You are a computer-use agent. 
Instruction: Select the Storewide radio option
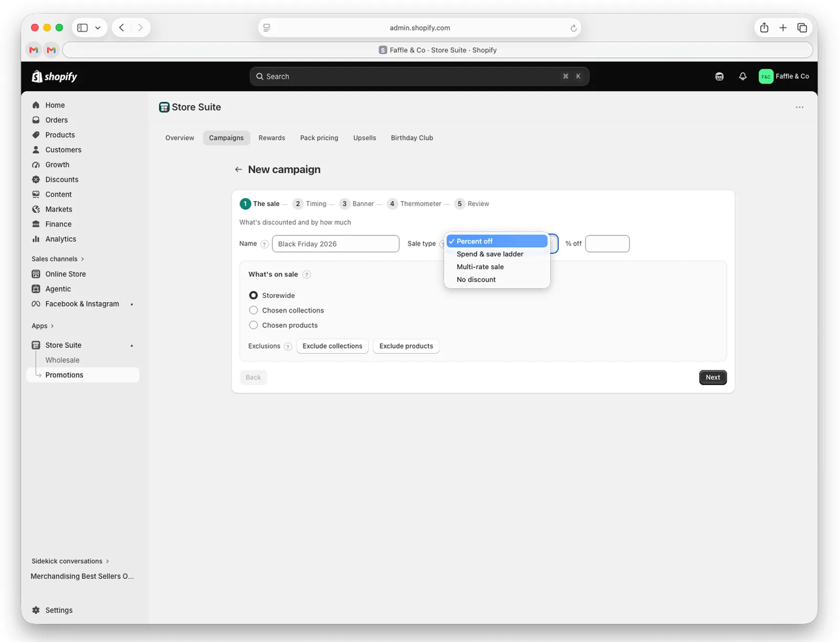coord(254,295)
